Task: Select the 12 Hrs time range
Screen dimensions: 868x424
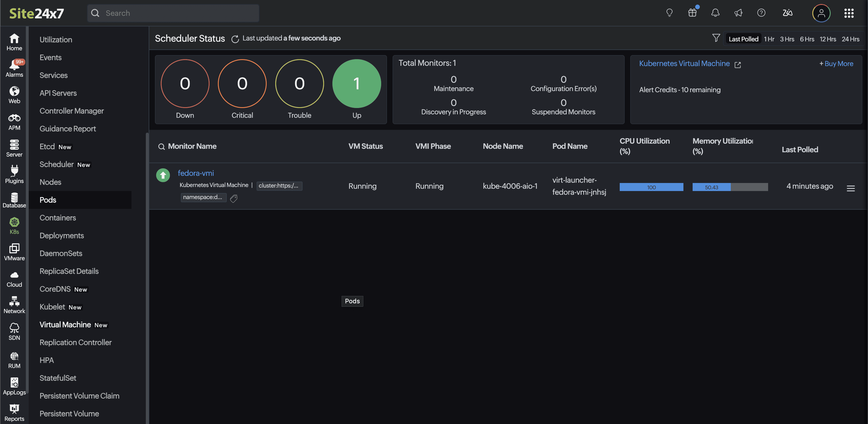Action: pyautogui.click(x=828, y=39)
